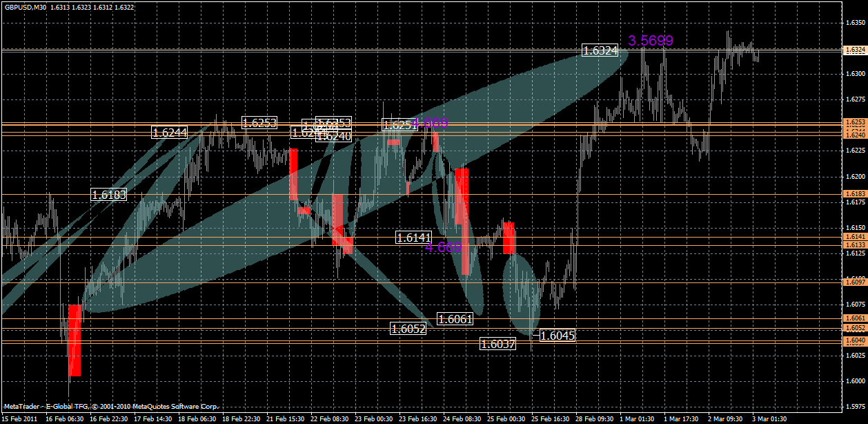Select the 1.6141 mid-level price label
Screen dimensions: 868x424
414,238
